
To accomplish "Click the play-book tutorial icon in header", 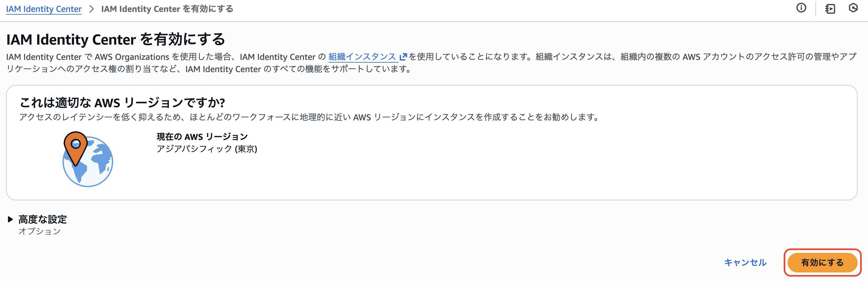I will click(831, 9).
